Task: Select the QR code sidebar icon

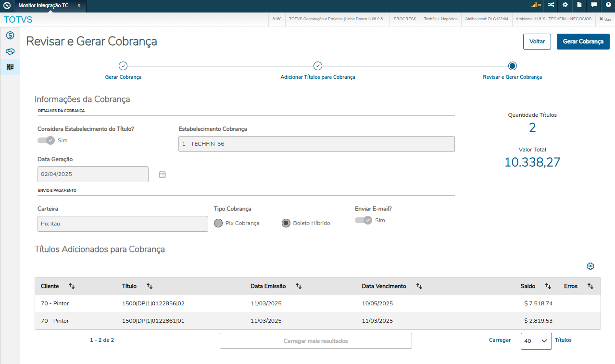Action: coord(10,67)
